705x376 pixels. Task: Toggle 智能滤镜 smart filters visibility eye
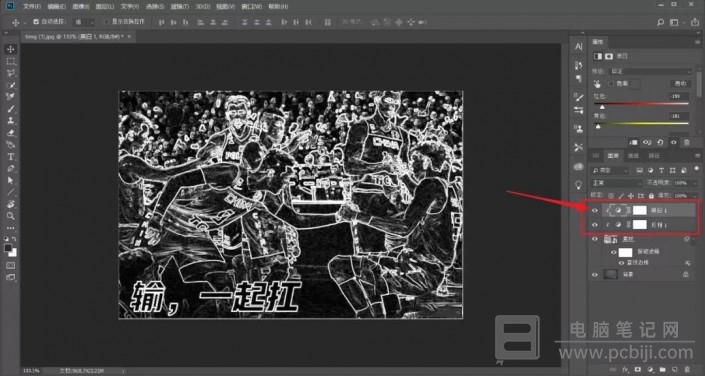614,252
